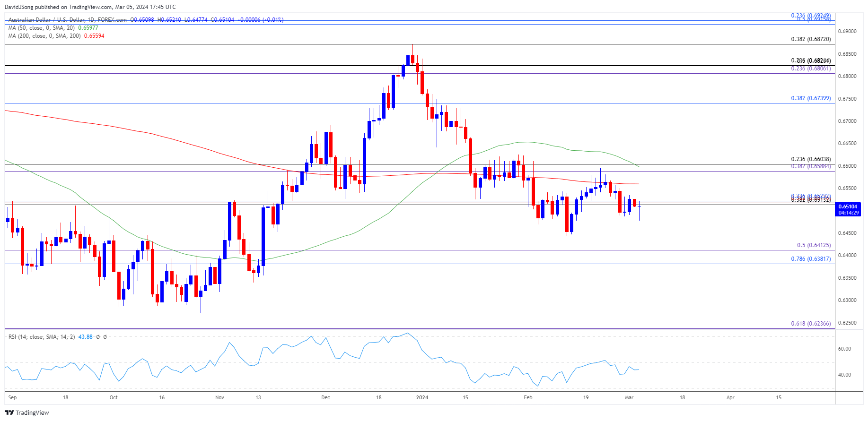Click the TradingView logo at bottom left
Image resolution: width=868 pixels, height=421 pixels.
tap(27, 412)
